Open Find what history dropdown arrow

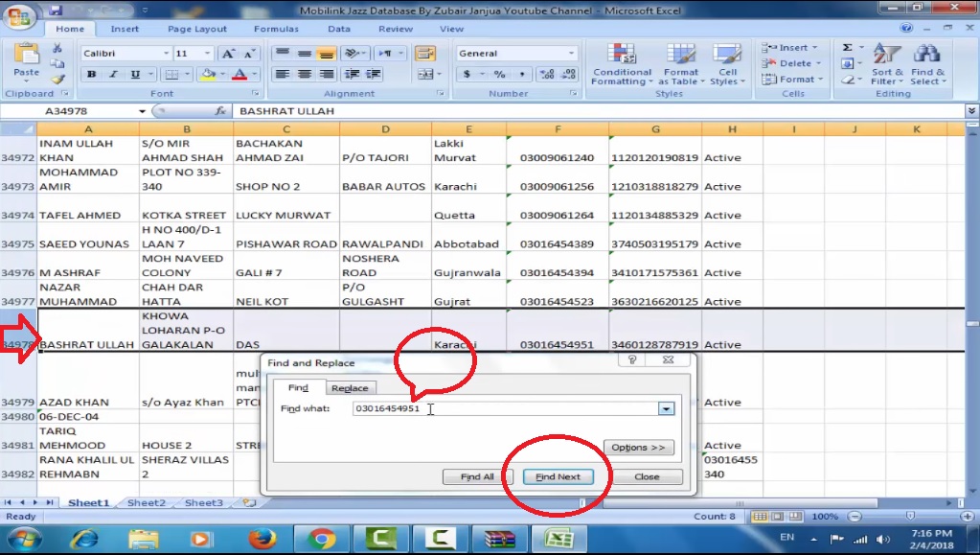(x=666, y=408)
